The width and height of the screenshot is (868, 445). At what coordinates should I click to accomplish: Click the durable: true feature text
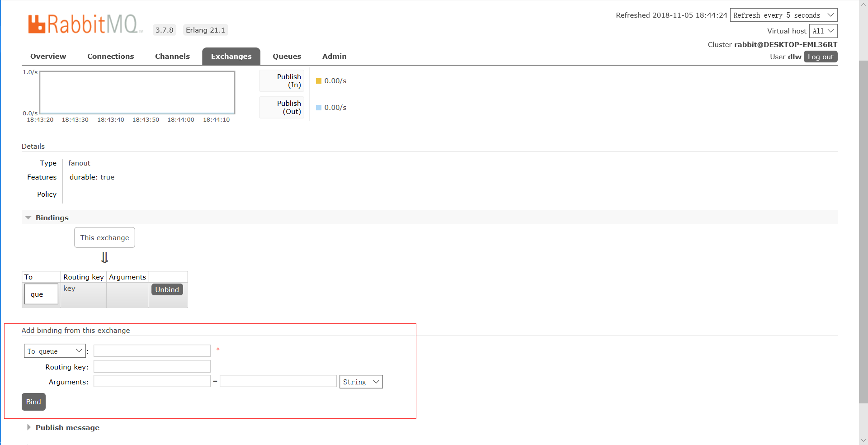point(92,177)
